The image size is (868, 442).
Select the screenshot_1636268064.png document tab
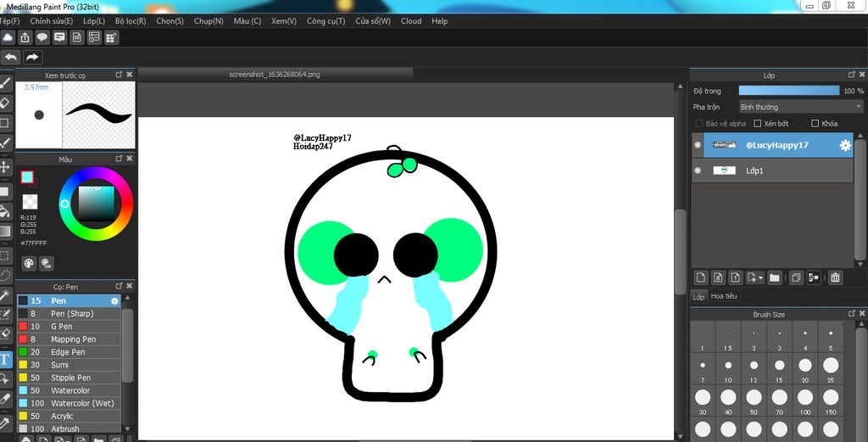275,74
